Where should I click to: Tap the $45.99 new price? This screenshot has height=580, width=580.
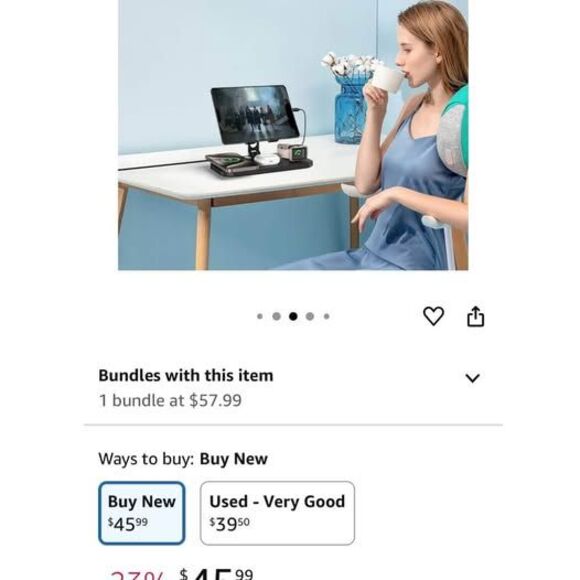(128, 524)
